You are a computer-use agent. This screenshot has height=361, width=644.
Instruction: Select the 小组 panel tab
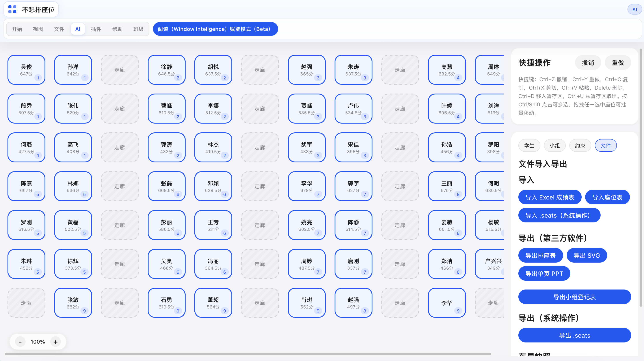click(x=555, y=145)
